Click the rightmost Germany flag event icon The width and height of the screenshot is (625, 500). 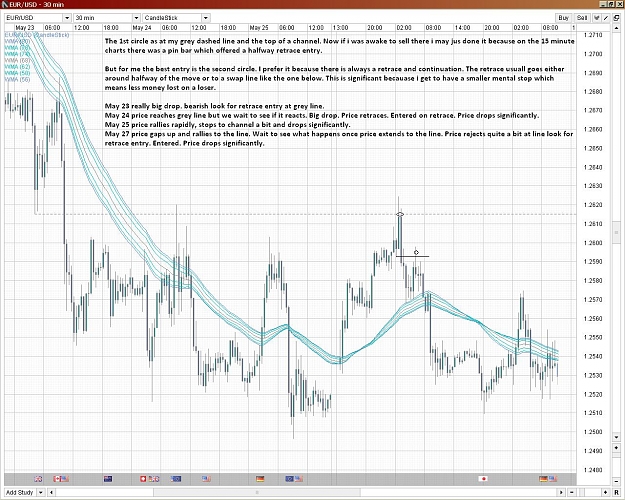(543, 479)
